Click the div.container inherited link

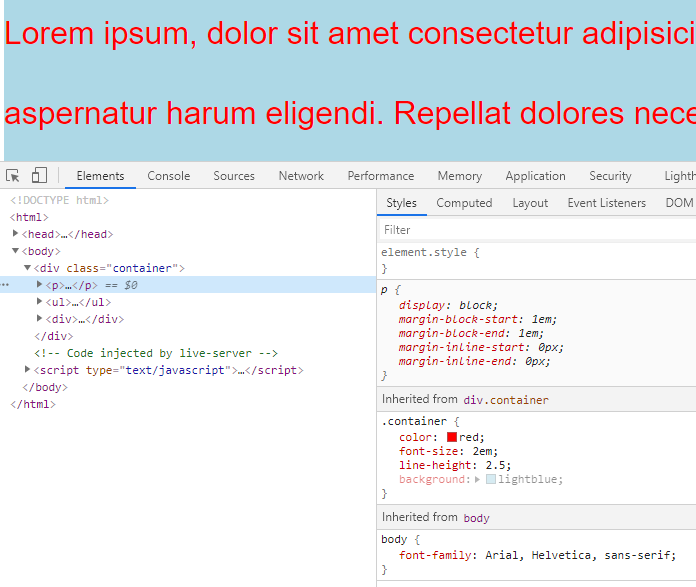(506, 400)
